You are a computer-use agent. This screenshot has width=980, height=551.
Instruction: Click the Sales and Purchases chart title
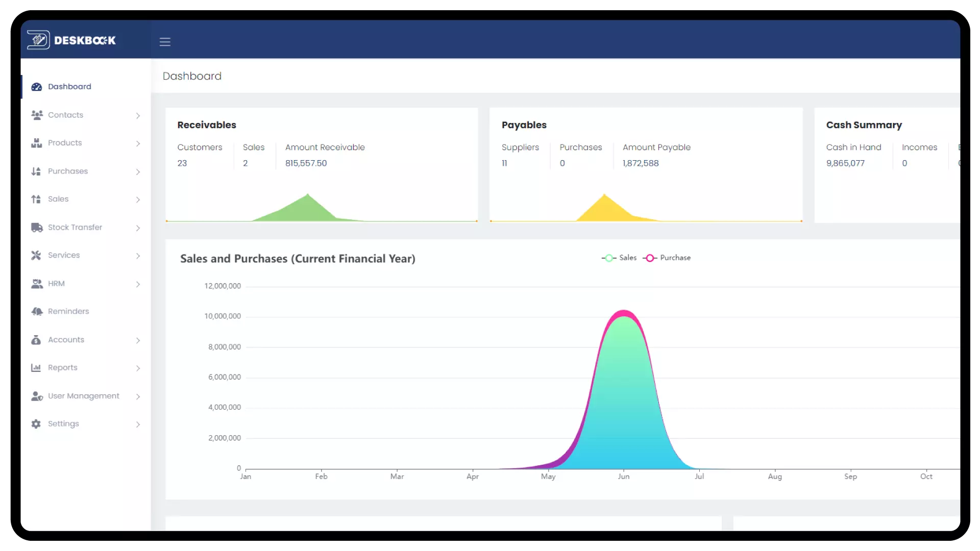pos(298,259)
